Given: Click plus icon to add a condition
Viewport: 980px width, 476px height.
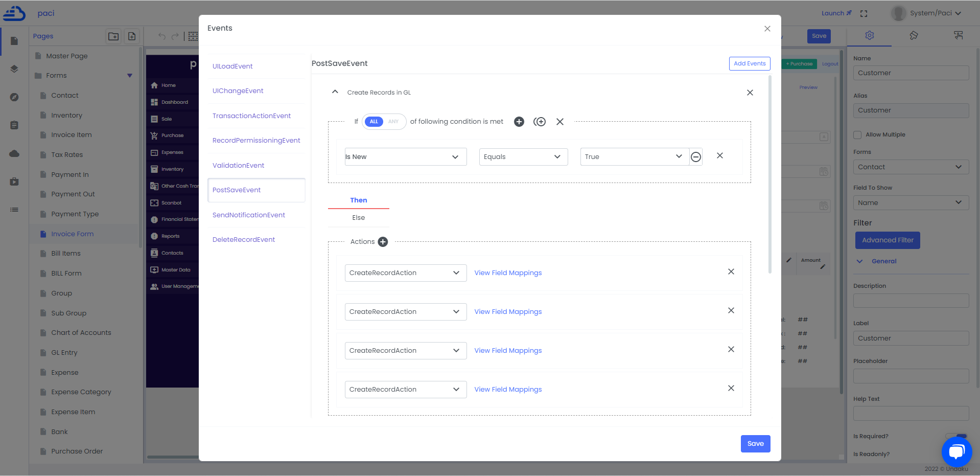Looking at the screenshot, I should coord(519,122).
